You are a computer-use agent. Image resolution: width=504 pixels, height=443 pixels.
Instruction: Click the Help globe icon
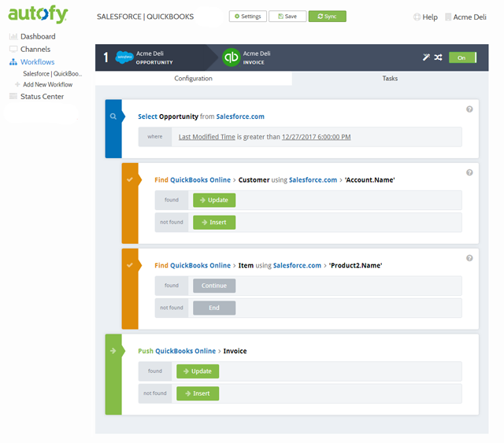tap(417, 17)
